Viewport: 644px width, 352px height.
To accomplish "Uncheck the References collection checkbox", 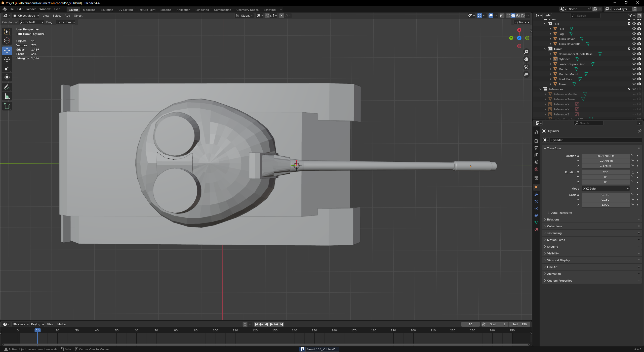I will (x=629, y=89).
